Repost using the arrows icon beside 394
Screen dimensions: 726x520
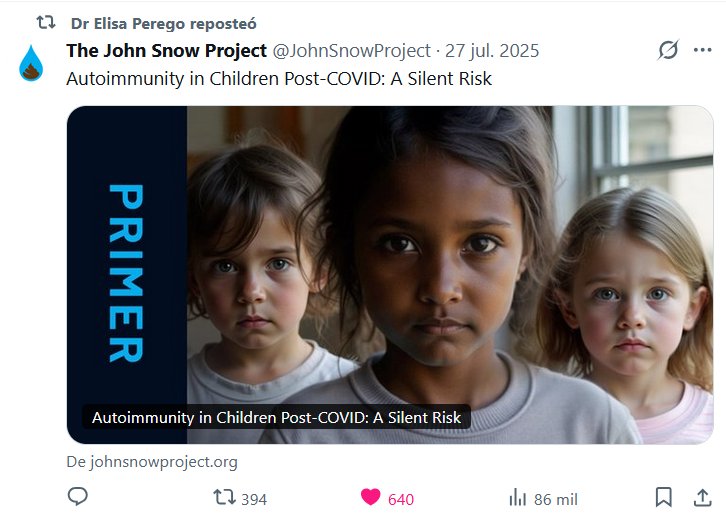[224, 497]
